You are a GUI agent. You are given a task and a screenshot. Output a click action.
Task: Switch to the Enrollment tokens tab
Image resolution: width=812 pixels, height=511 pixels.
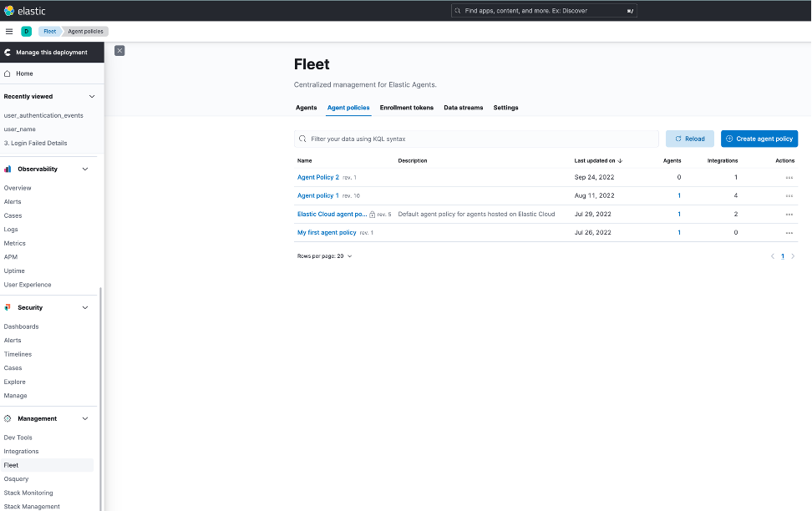tap(406, 108)
